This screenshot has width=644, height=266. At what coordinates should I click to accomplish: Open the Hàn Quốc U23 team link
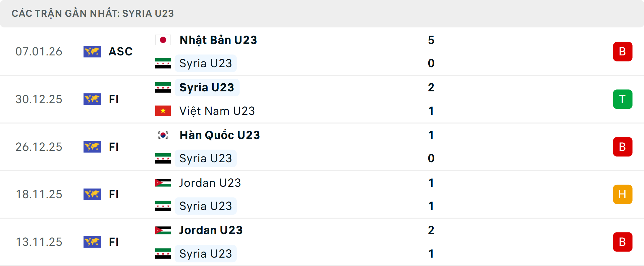[220, 135]
